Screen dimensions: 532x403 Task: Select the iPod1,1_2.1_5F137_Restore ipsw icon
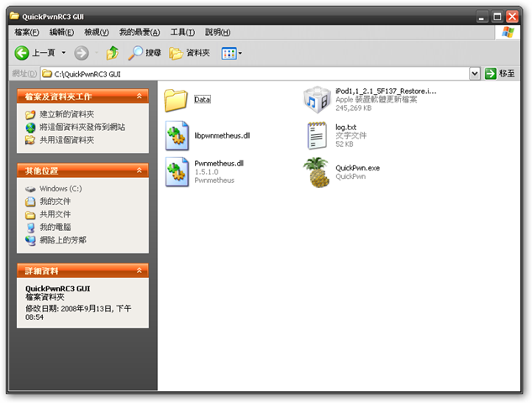tap(317, 100)
